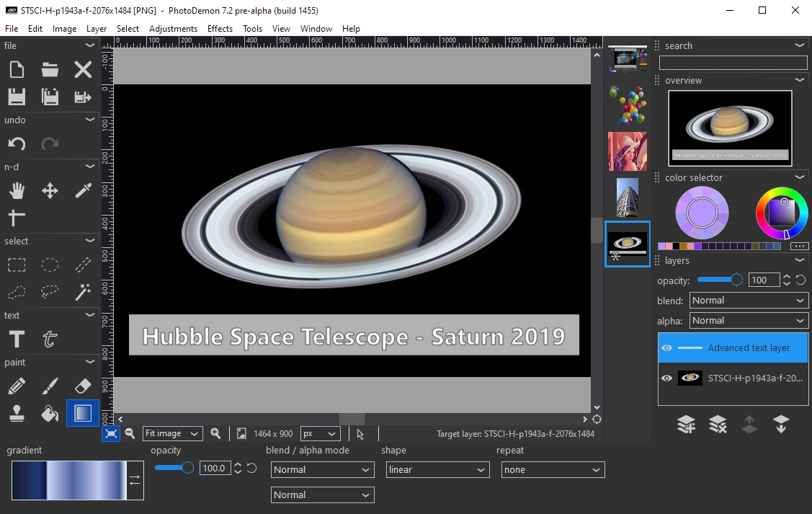Viewport: 812px width, 514px height.
Task: Select the Fill bucket tool
Action: 49,413
